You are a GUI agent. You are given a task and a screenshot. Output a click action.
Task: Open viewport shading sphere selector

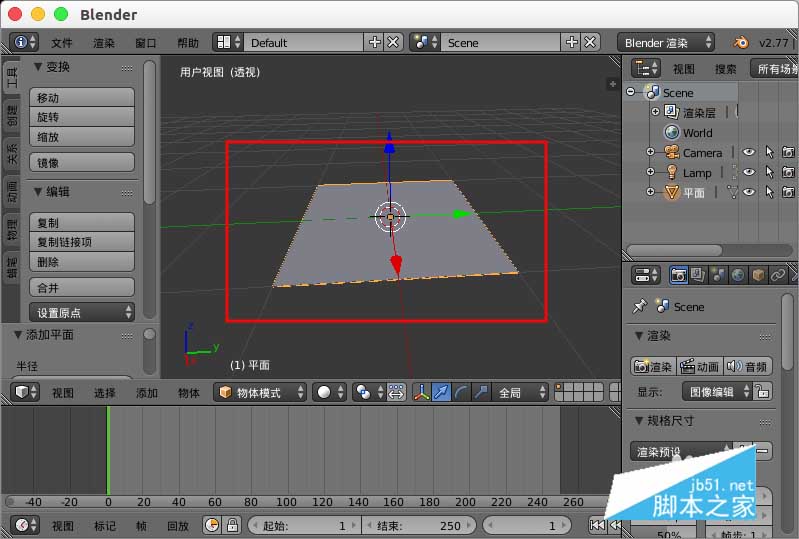pyautogui.click(x=329, y=392)
